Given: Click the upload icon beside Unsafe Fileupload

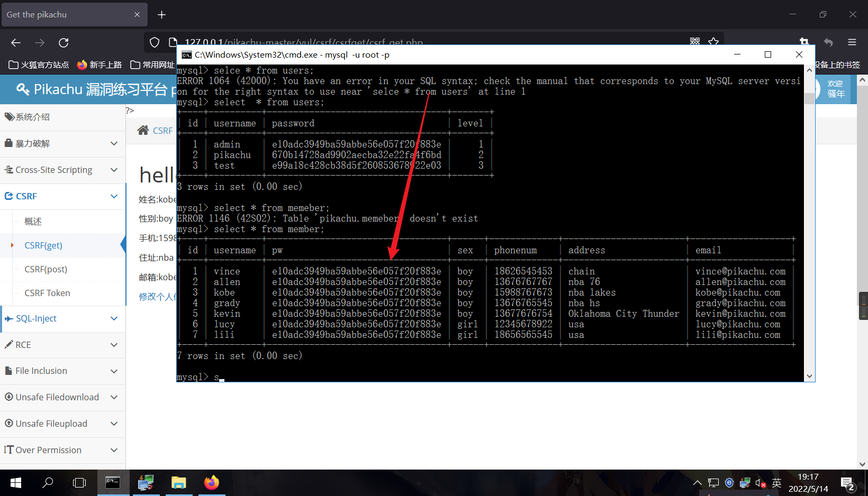Looking at the screenshot, I should click(x=9, y=423).
